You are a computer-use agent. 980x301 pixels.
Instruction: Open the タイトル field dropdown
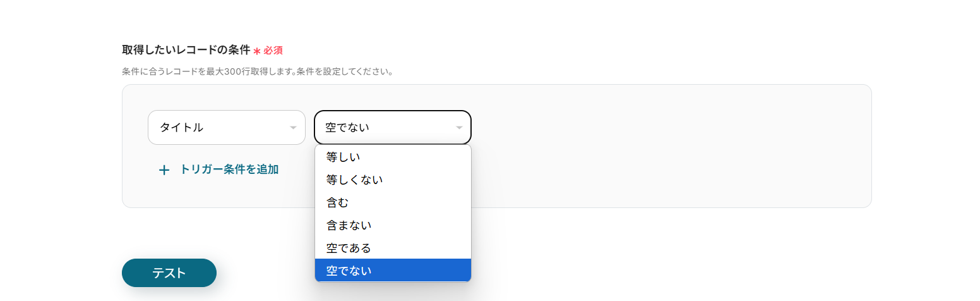coord(226,127)
